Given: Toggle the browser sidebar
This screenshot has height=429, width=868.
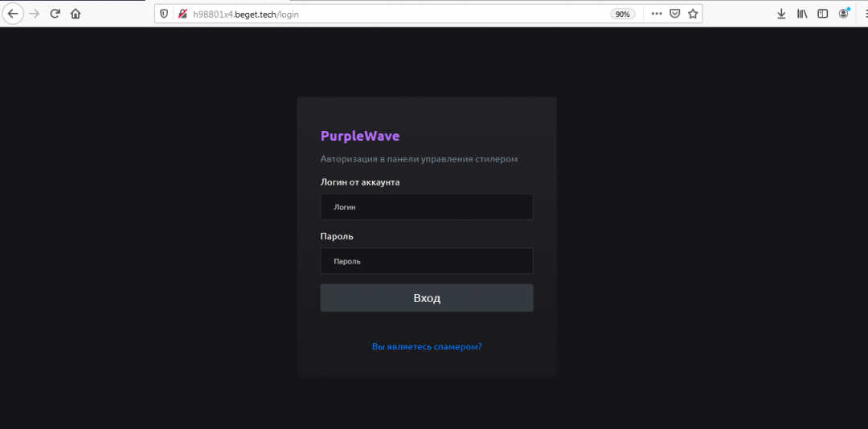Looking at the screenshot, I should 823,14.
